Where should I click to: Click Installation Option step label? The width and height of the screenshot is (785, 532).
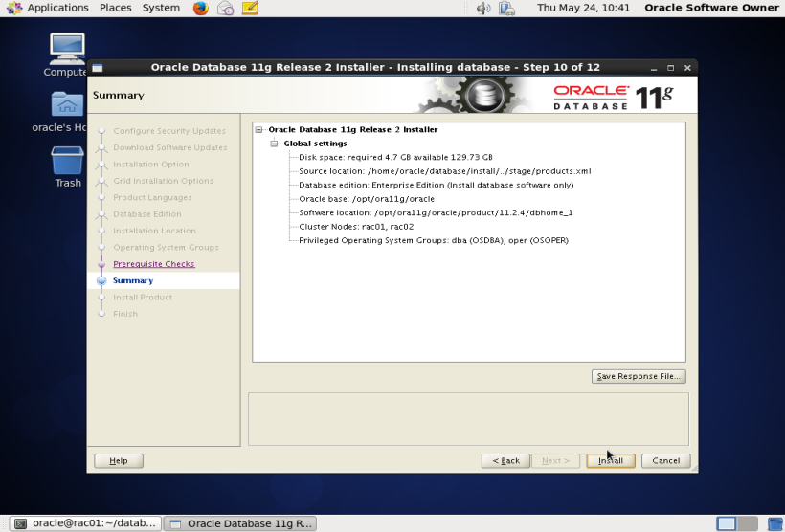tap(151, 165)
